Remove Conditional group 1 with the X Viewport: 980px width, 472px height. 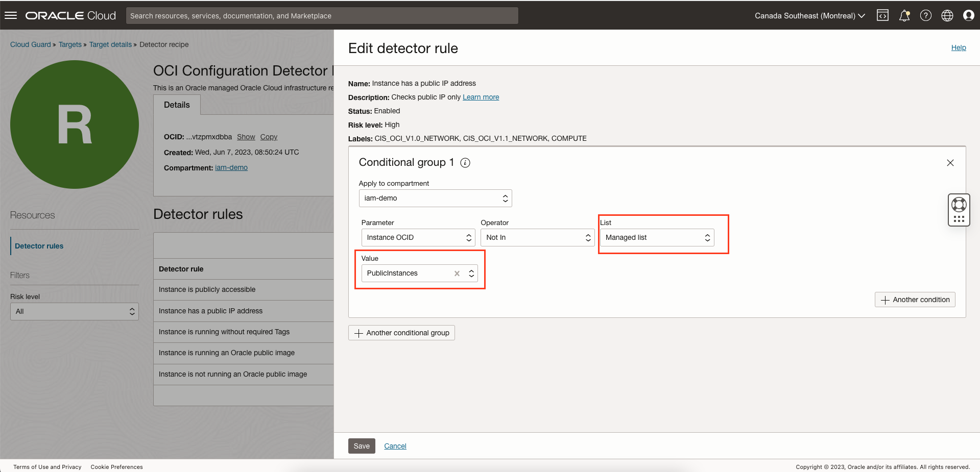pyautogui.click(x=950, y=163)
